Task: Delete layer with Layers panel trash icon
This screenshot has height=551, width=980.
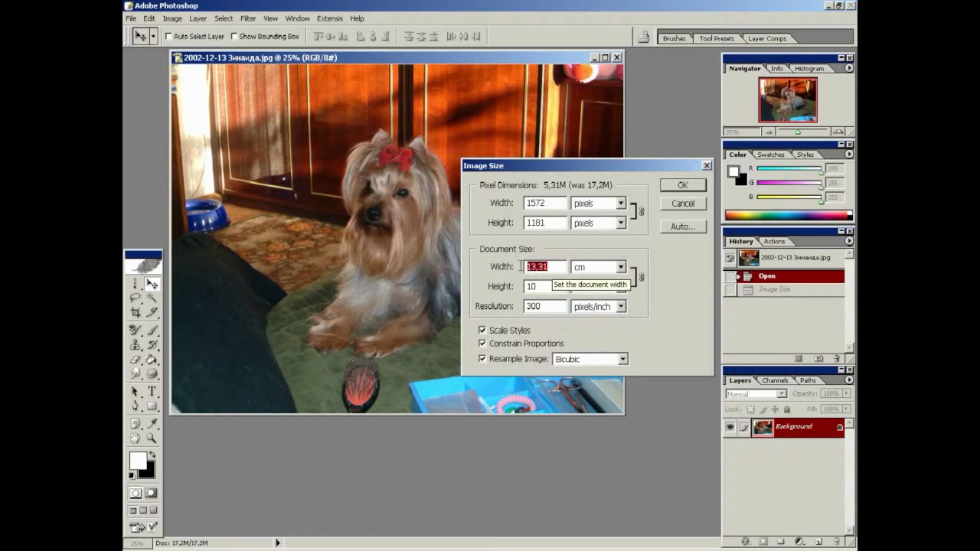Action: coord(837,541)
